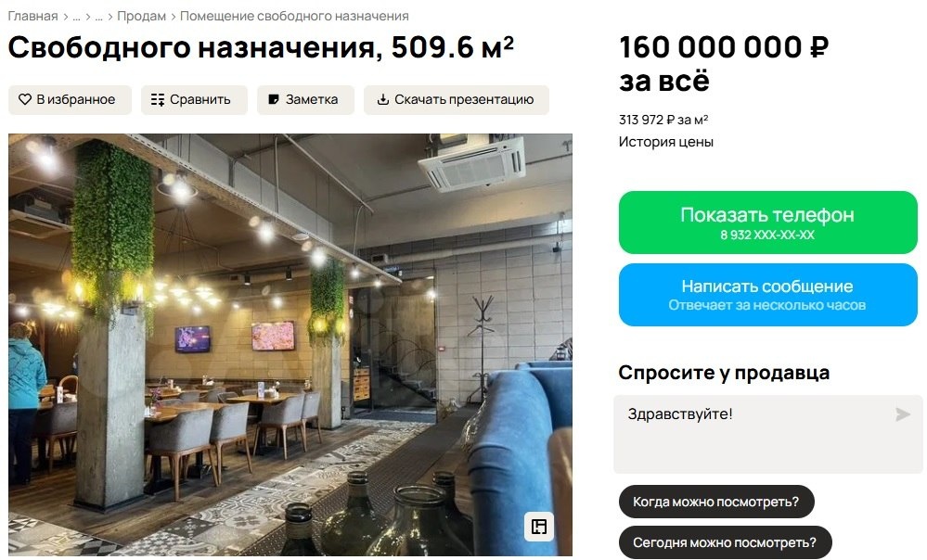Expand the second collapsed breadcrumb ellipsis

point(98,17)
